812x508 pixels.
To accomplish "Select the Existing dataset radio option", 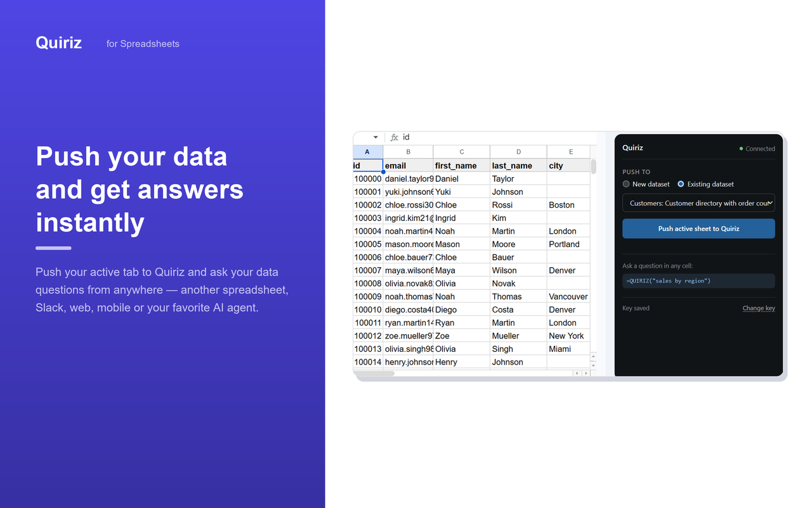I will point(681,184).
